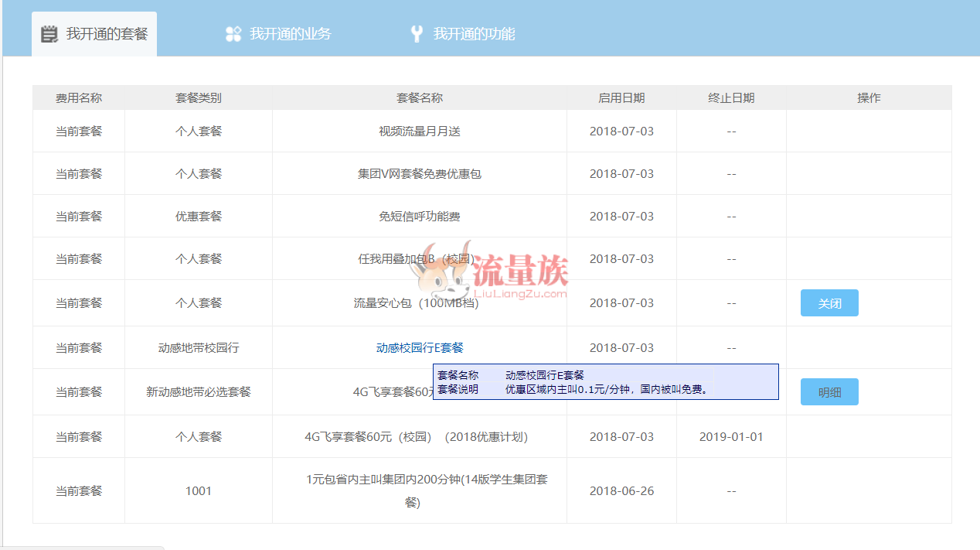
Task: Click the notepad icon beside 我开通的套餐
Action: [x=49, y=34]
